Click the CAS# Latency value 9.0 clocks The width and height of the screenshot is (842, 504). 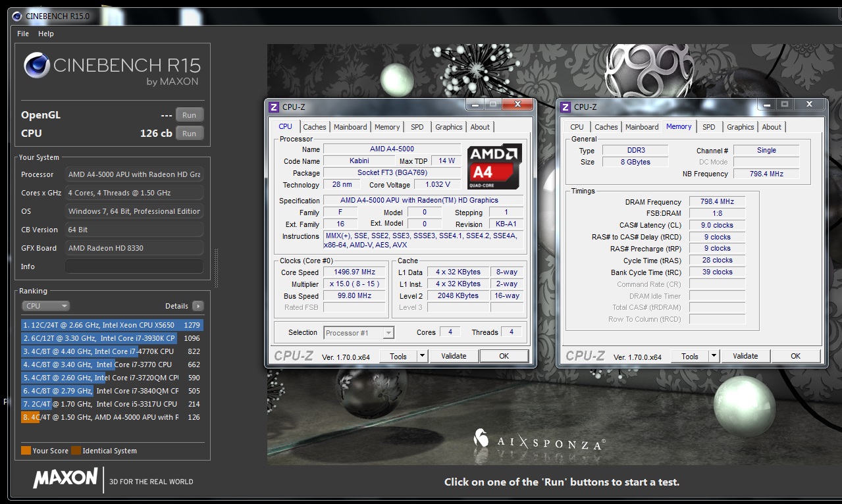pyautogui.click(x=718, y=226)
